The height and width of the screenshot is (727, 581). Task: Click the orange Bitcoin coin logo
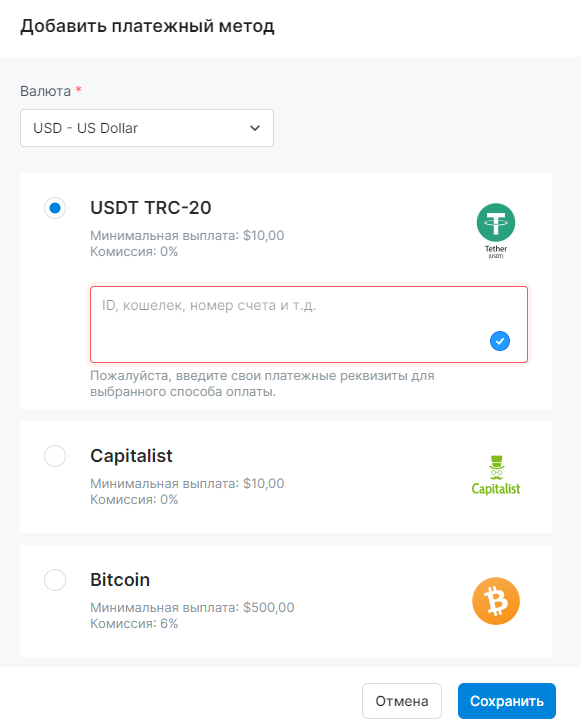[496, 601]
